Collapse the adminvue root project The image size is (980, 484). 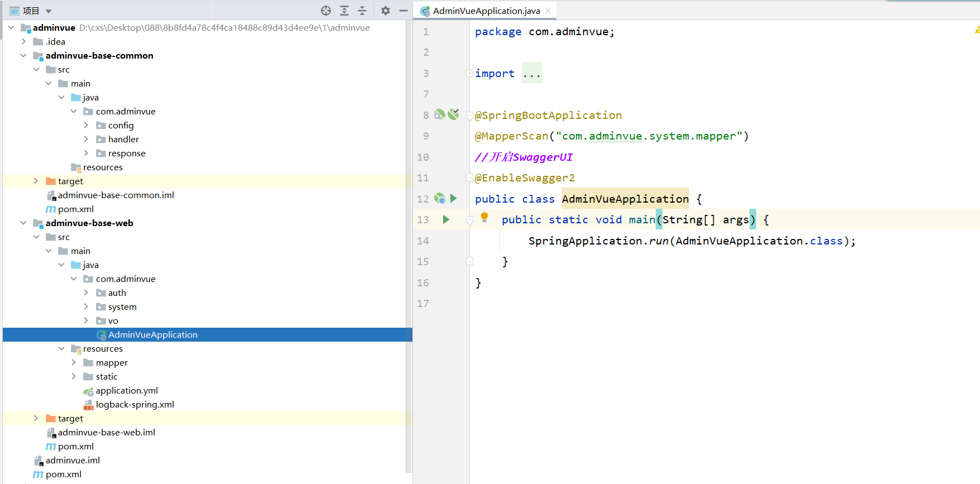[11, 27]
